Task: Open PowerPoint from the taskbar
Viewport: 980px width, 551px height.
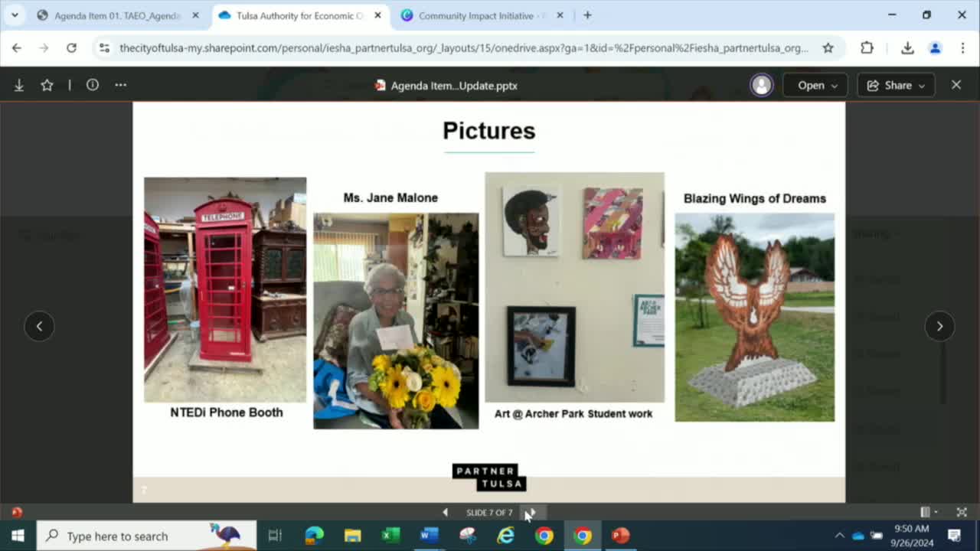Action: tap(621, 536)
